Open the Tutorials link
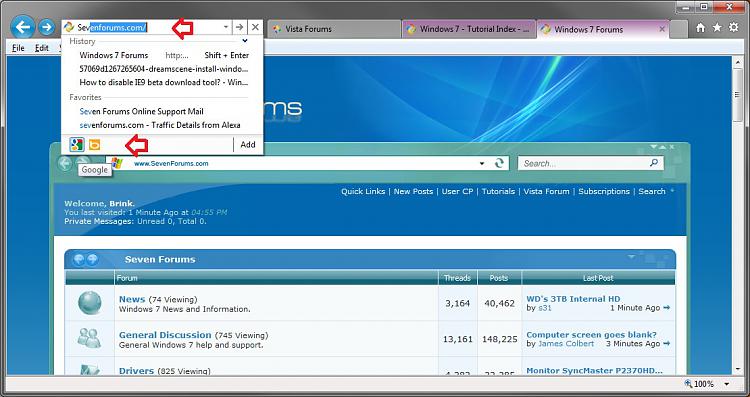This screenshot has width=750, height=397. click(498, 191)
